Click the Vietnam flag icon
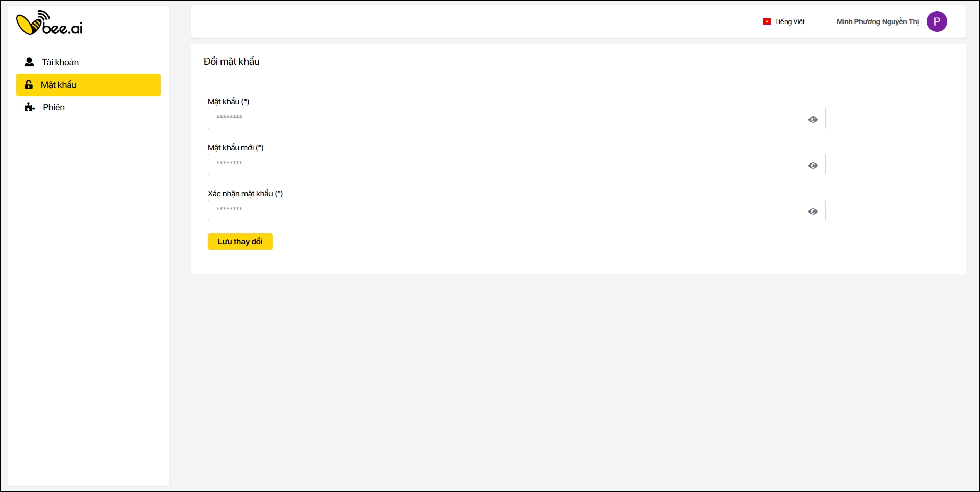The width and height of the screenshot is (980, 492). point(767,21)
